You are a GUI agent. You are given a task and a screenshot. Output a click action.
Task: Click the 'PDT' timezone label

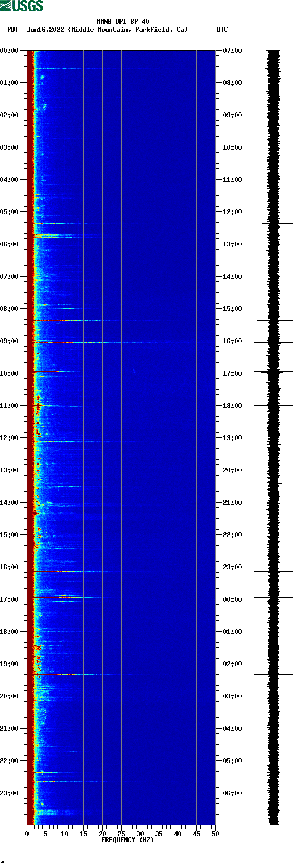coord(12,30)
